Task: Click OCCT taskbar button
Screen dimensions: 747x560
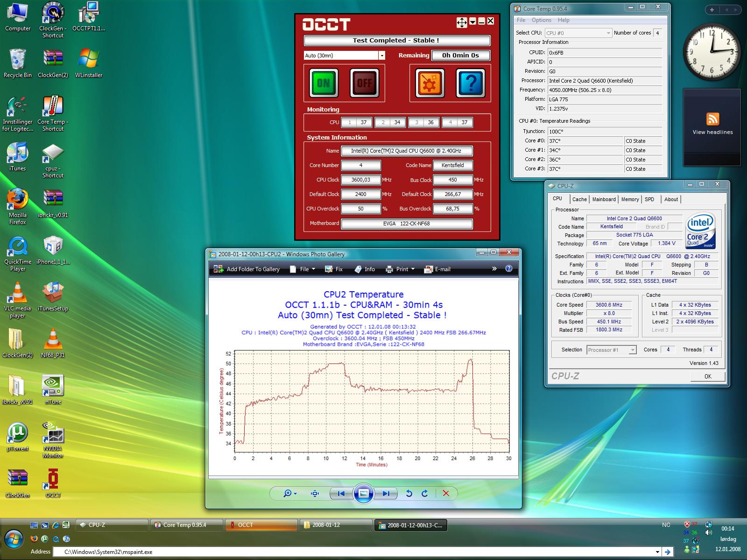Action: pyautogui.click(x=261, y=525)
